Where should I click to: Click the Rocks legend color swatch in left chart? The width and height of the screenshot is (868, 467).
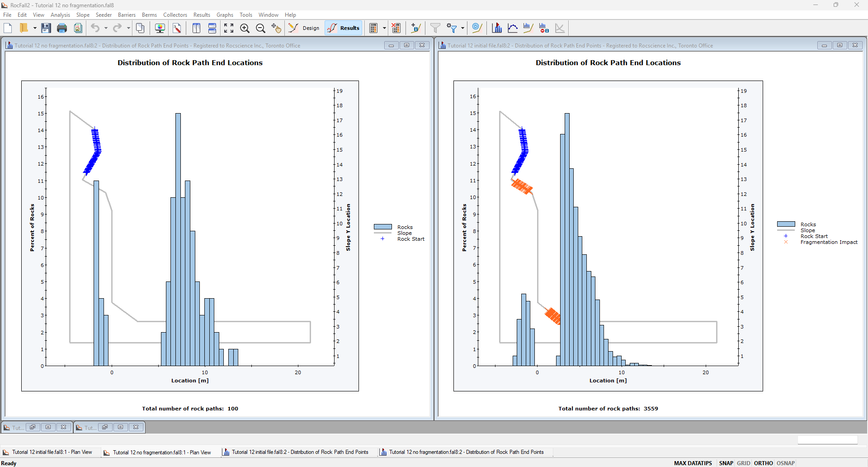pos(382,227)
